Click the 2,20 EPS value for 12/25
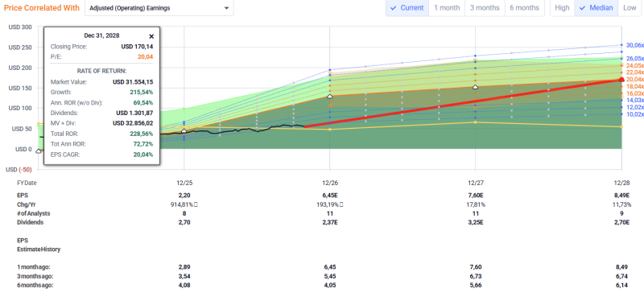 click(x=184, y=195)
